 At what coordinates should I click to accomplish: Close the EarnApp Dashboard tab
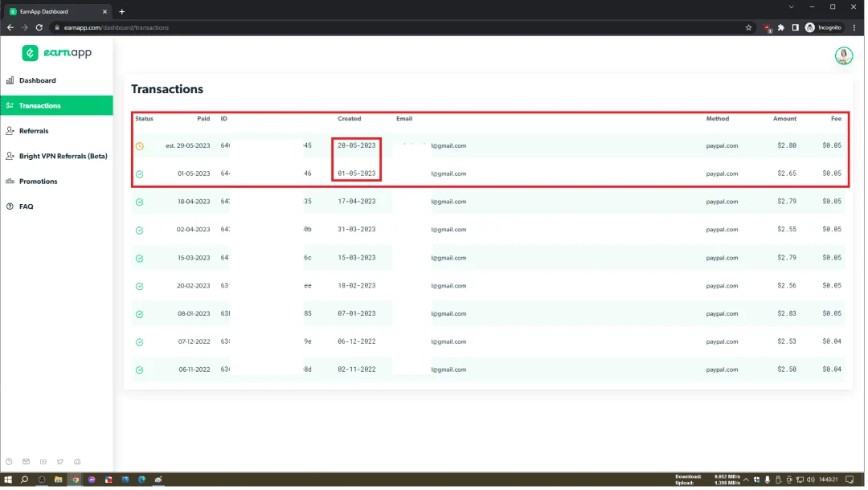coord(105,11)
